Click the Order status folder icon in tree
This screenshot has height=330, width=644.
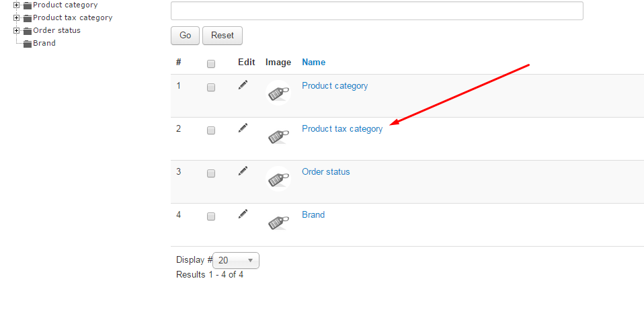pos(28,31)
